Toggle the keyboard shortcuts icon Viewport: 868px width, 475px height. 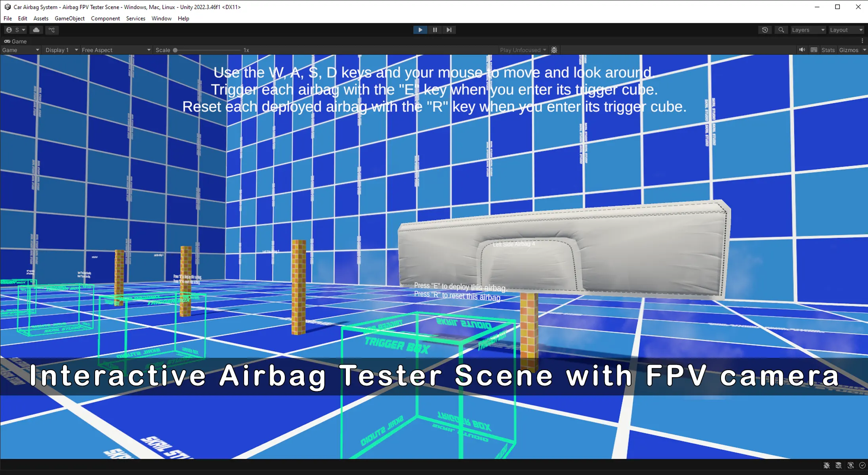[814, 50]
